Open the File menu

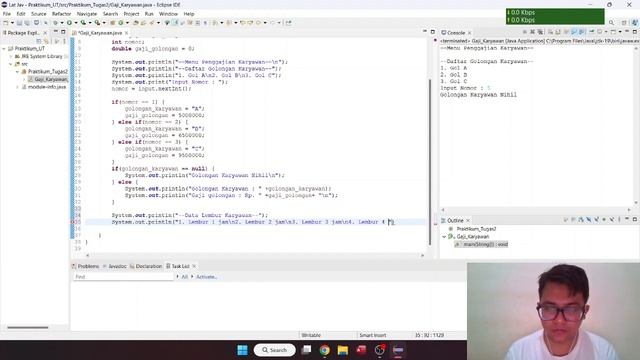coord(7,14)
